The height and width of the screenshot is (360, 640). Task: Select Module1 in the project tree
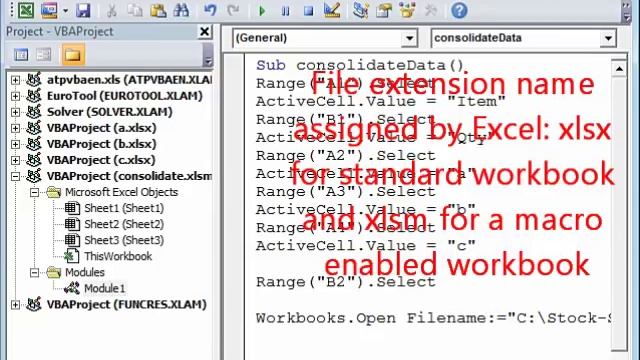104,289
